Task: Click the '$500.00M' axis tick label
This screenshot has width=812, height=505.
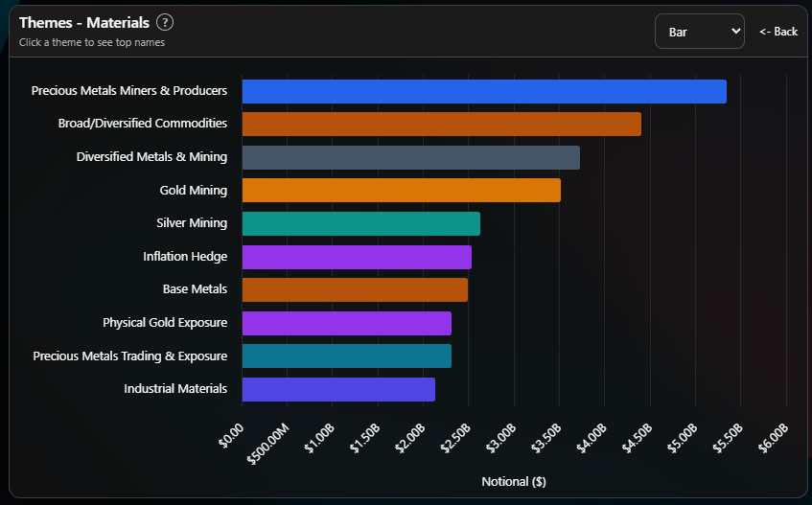Action: tap(268, 444)
